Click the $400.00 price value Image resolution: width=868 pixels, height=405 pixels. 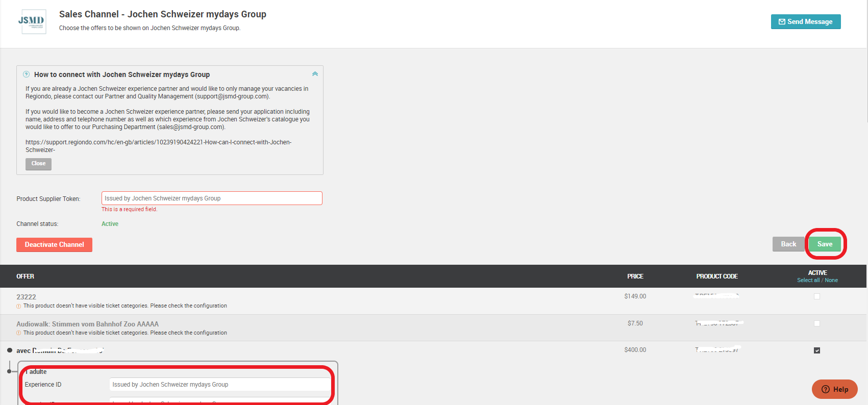tap(635, 350)
